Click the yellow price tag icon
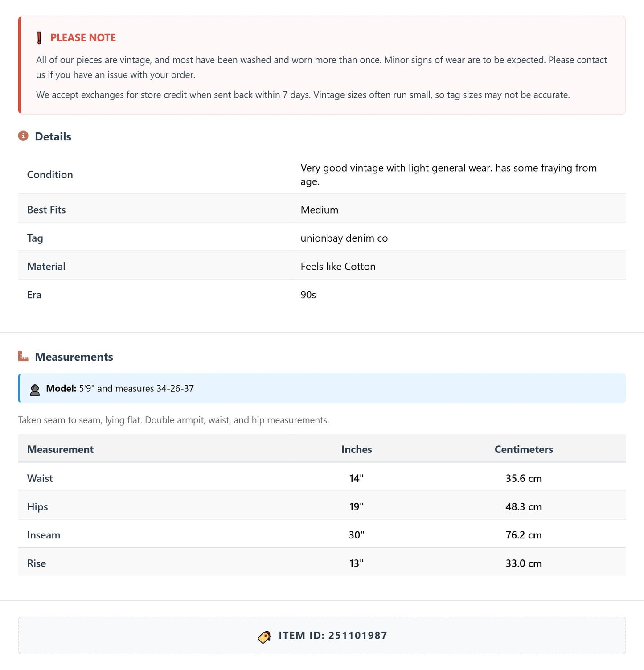Image resolution: width=644 pixels, height=670 pixels. click(264, 637)
